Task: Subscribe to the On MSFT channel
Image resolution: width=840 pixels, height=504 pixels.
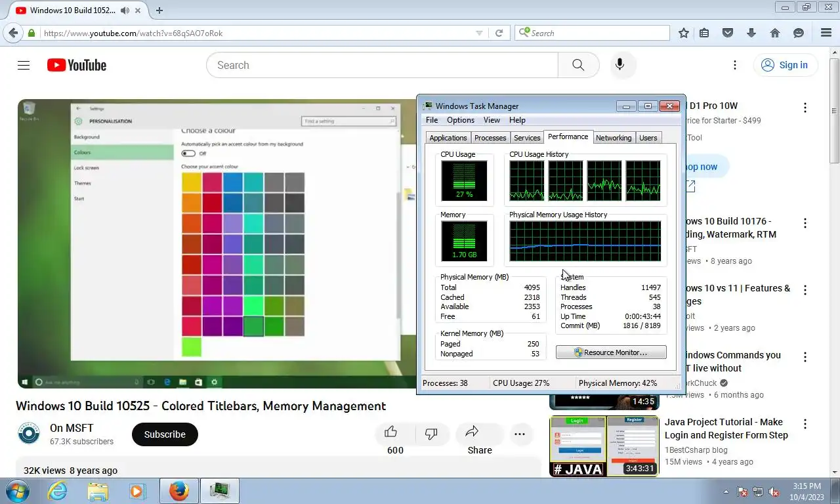Action: [x=165, y=434]
